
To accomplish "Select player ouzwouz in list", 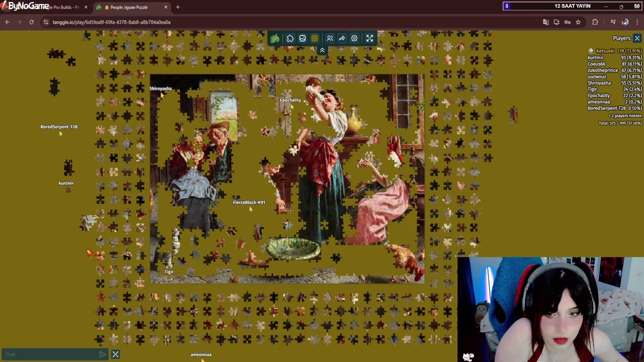I will [x=615, y=76].
